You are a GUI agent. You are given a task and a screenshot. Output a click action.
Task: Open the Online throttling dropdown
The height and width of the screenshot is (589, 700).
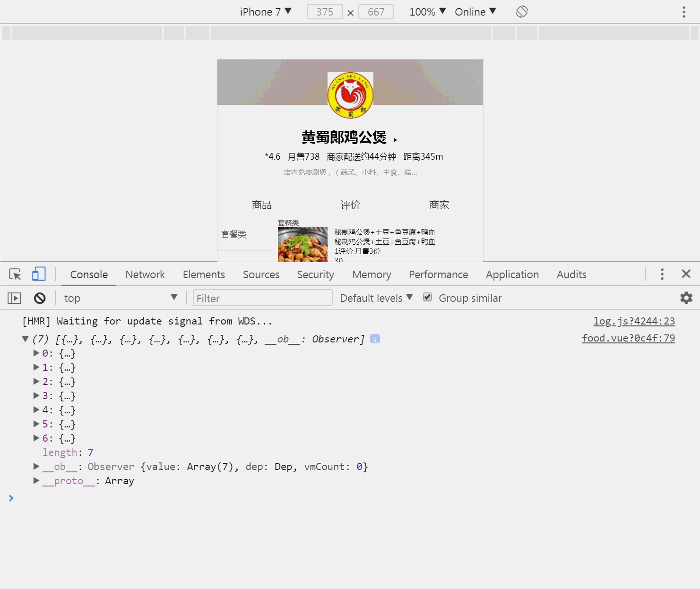coord(475,12)
